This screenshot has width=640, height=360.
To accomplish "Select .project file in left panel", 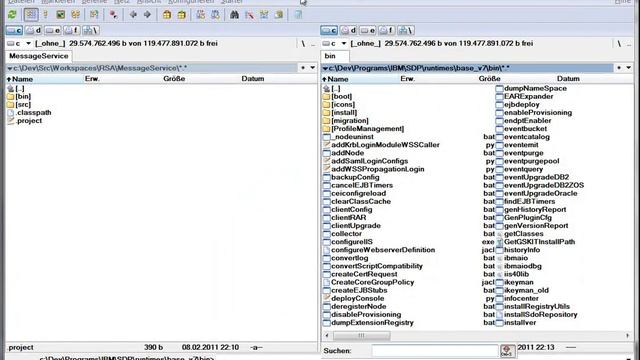I will (25, 121).
